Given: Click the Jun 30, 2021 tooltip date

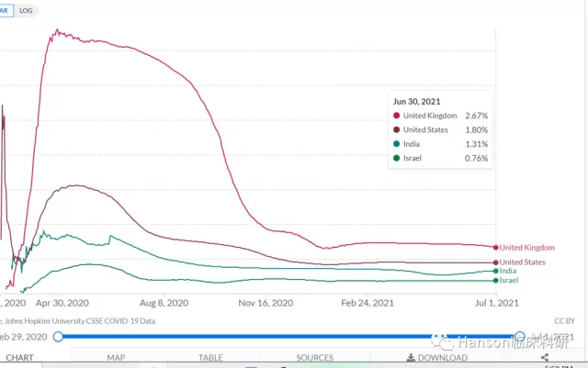Looking at the screenshot, I should tap(416, 102).
